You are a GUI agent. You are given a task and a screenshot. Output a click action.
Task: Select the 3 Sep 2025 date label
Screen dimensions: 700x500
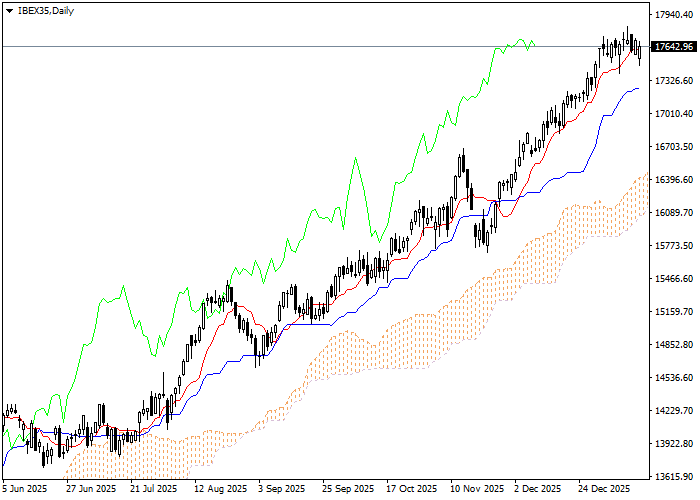tap(282, 490)
